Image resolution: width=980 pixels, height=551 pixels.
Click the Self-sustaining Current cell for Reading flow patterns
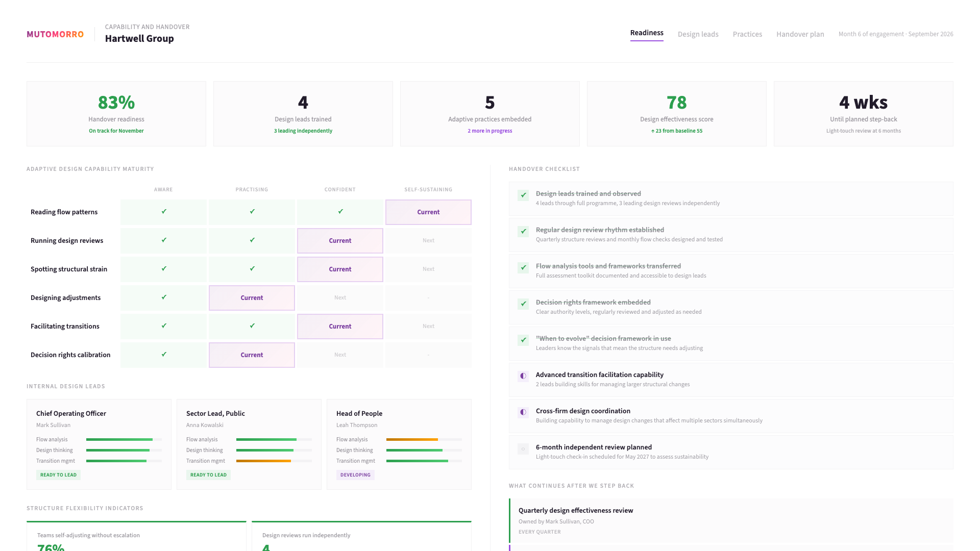428,212
